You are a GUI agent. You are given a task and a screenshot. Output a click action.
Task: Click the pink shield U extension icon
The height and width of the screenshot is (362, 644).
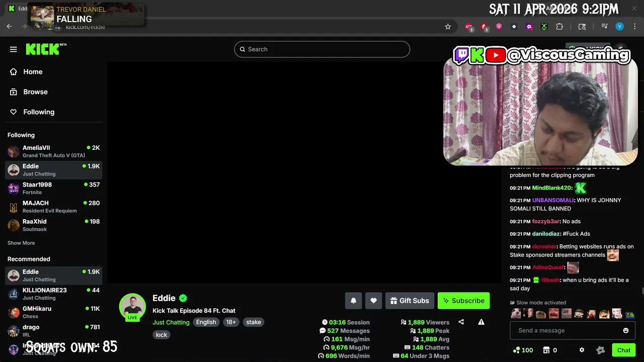click(x=499, y=27)
